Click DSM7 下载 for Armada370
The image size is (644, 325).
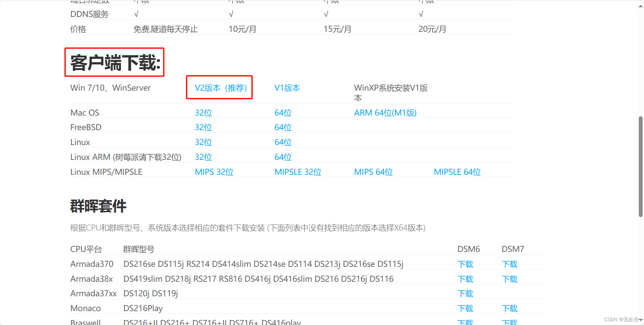tap(509, 264)
